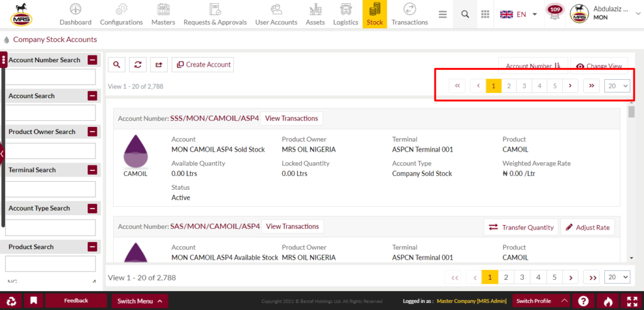Click the Account Number Search input field
This screenshot has width=644, height=310.
click(50, 77)
